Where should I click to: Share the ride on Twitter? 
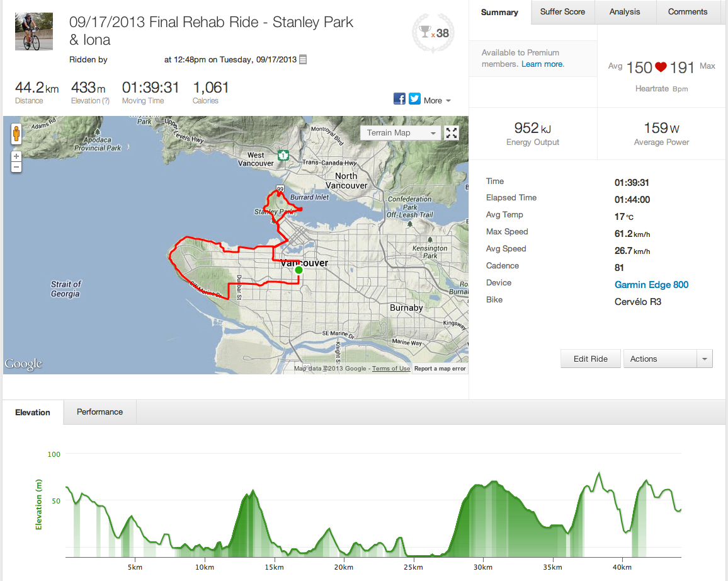[x=414, y=98]
